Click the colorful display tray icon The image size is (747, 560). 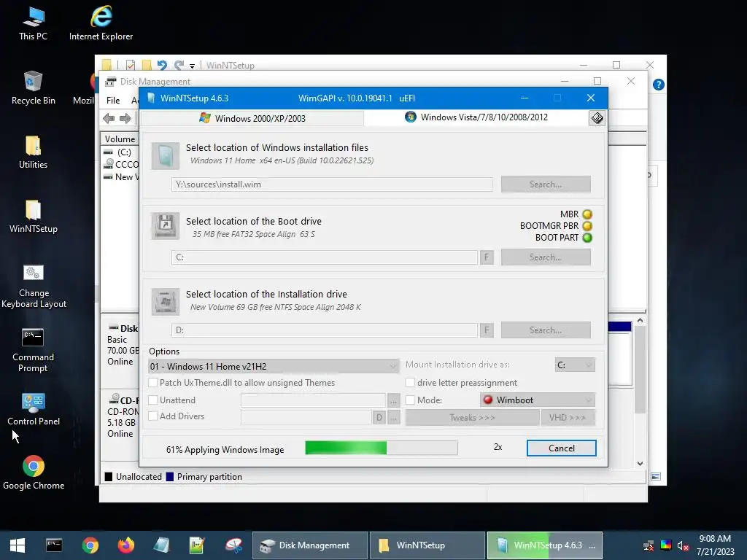click(x=665, y=545)
